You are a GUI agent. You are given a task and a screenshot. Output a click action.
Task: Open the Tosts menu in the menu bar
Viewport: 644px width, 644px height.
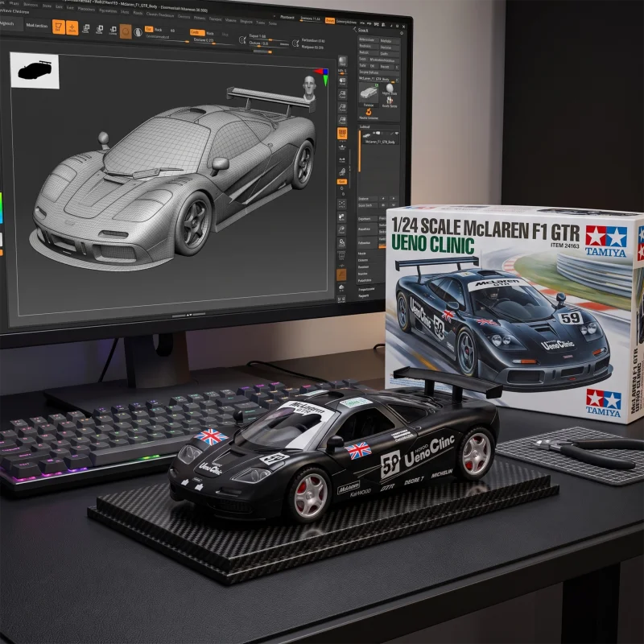click(x=260, y=23)
